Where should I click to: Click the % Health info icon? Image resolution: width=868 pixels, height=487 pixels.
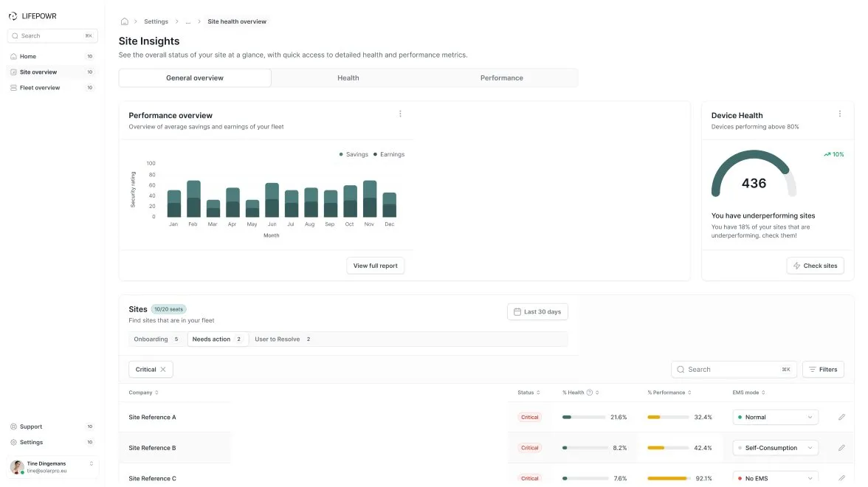coord(590,393)
